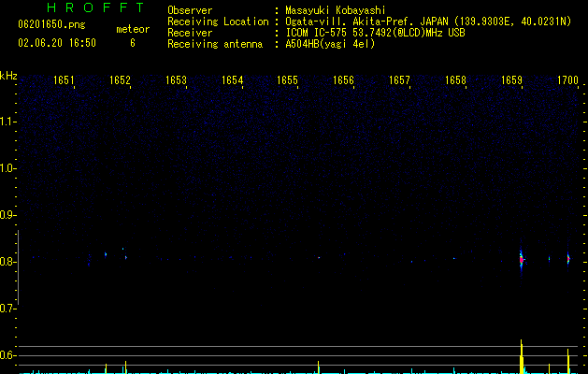Click the A504HB(yagi 4el) antenna value

(330, 44)
